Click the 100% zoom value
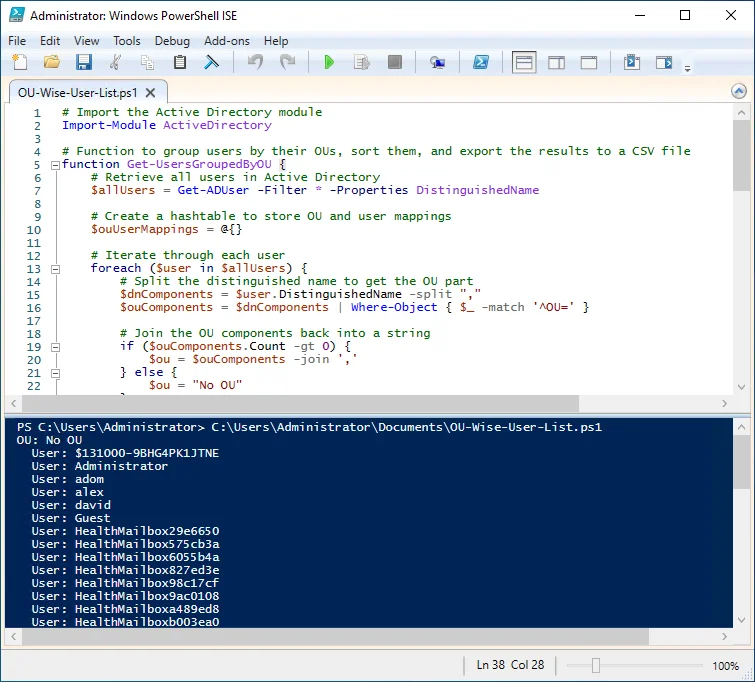The height and width of the screenshot is (682, 755). [x=726, y=666]
